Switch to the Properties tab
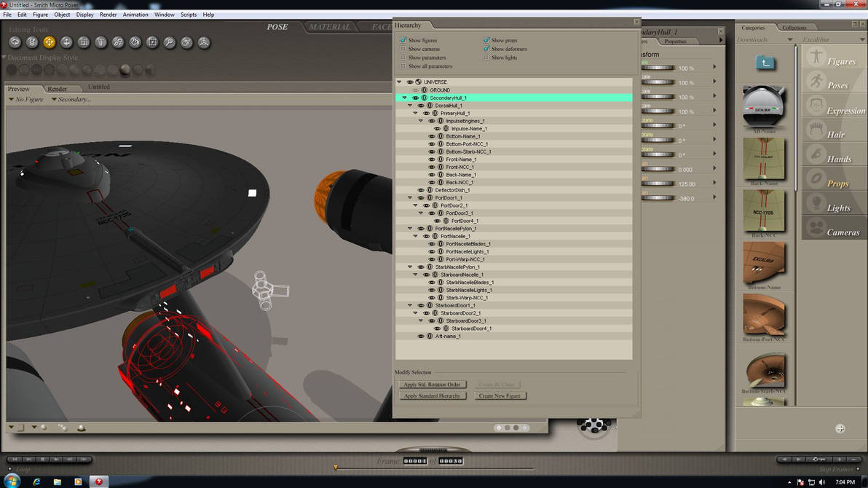The width and height of the screenshot is (868, 488). (675, 41)
